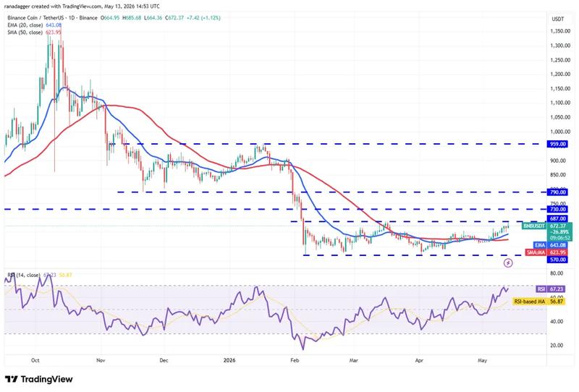
Task: Select the Binance Coin / TetherUS symbol title
Action: (x=52, y=17)
